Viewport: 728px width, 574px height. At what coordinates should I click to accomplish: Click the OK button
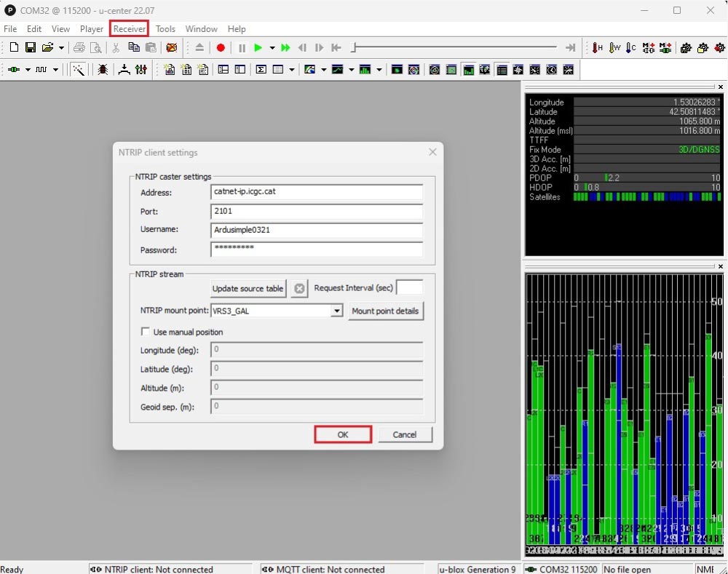pyautogui.click(x=343, y=434)
